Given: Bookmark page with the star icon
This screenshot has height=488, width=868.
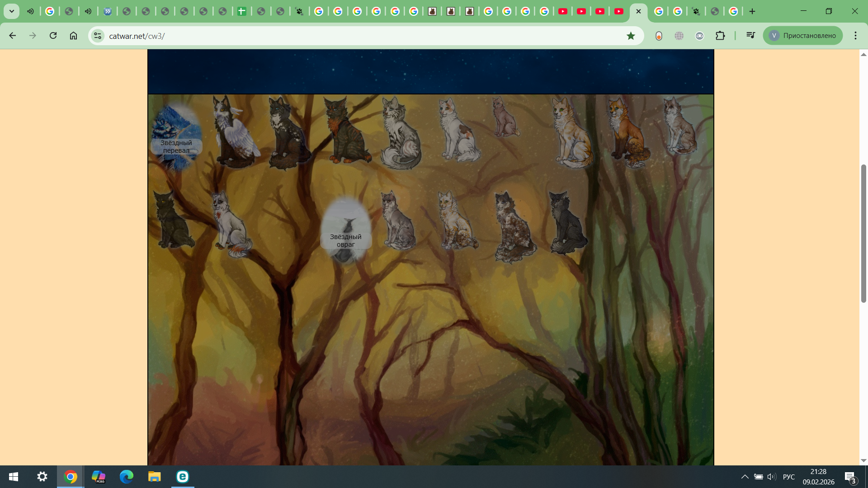Looking at the screenshot, I should coord(631,36).
